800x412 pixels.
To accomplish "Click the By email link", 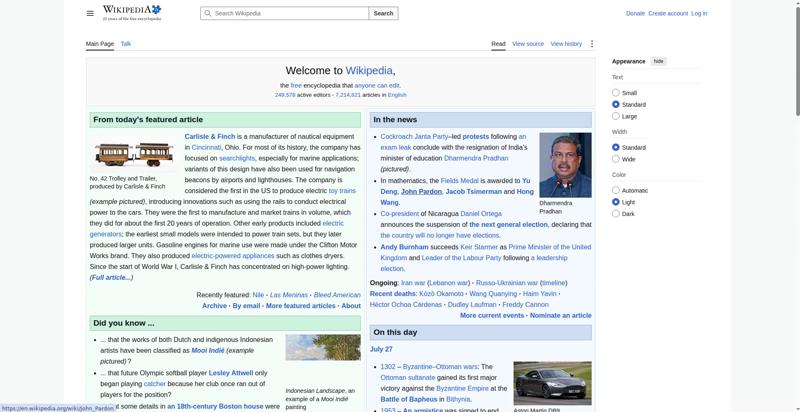I will (246, 306).
